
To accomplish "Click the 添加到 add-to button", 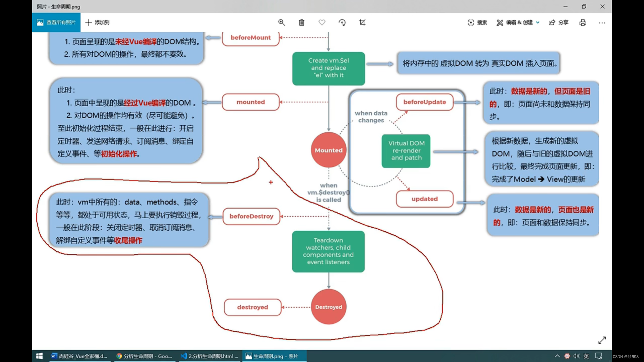I will pos(97,22).
